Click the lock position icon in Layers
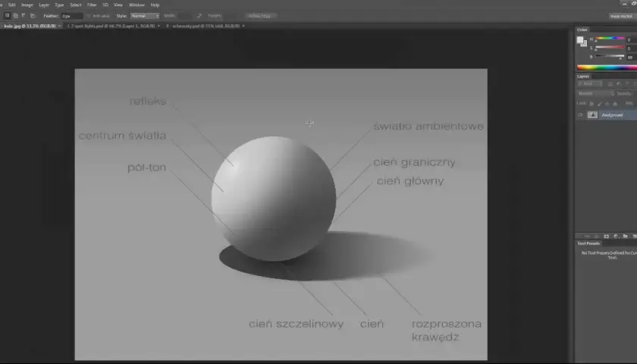 point(607,104)
